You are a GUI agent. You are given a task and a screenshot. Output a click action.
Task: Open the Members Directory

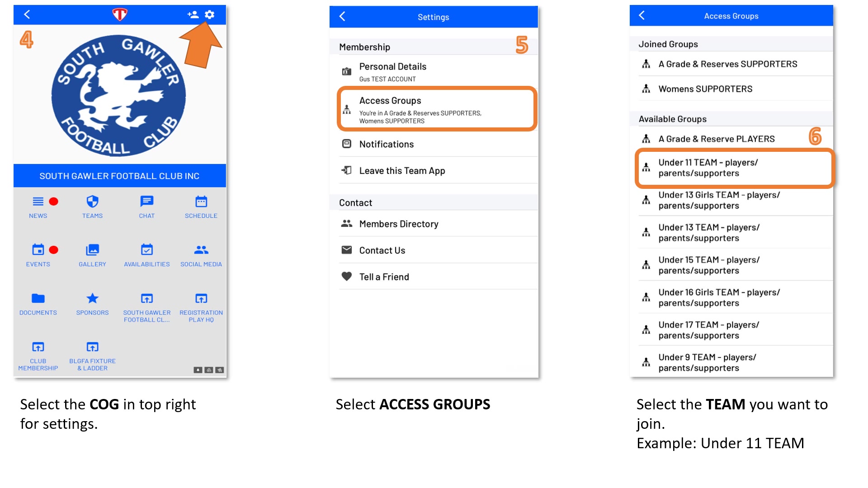pos(438,224)
